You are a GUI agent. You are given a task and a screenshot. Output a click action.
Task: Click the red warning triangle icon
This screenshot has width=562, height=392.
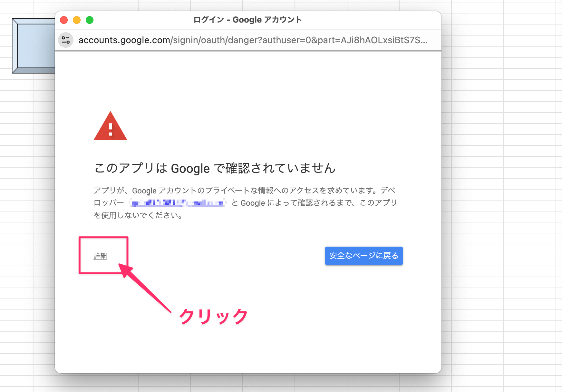(x=111, y=126)
